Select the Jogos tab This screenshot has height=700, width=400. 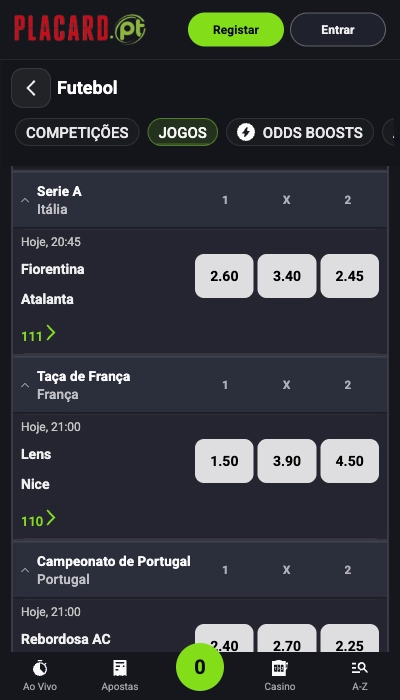tap(183, 132)
